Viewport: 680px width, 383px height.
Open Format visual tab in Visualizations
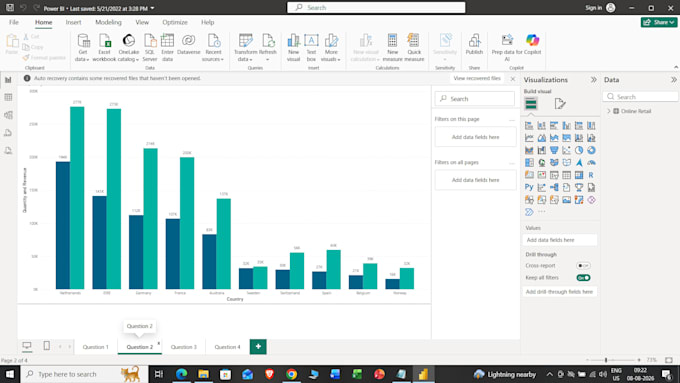click(x=560, y=104)
